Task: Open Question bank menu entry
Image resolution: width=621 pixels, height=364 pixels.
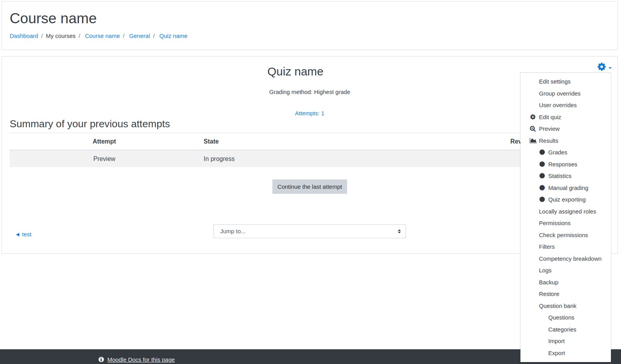Action: point(557,306)
